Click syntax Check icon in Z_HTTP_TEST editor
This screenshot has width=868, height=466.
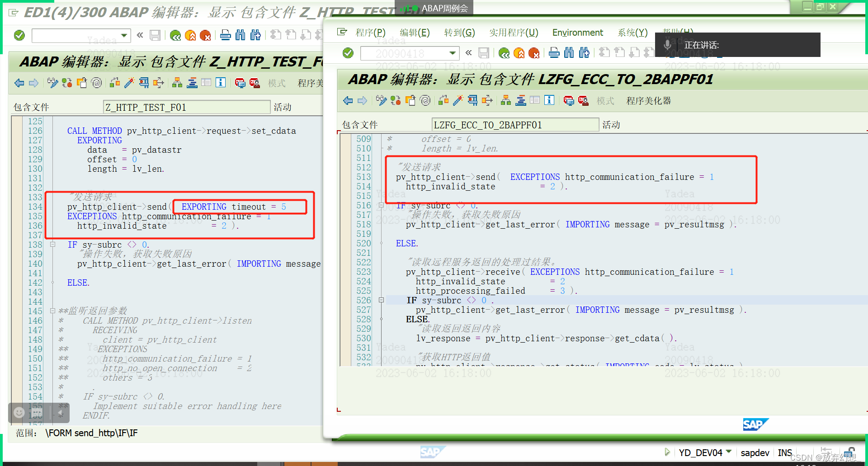[x=115, y=83]
